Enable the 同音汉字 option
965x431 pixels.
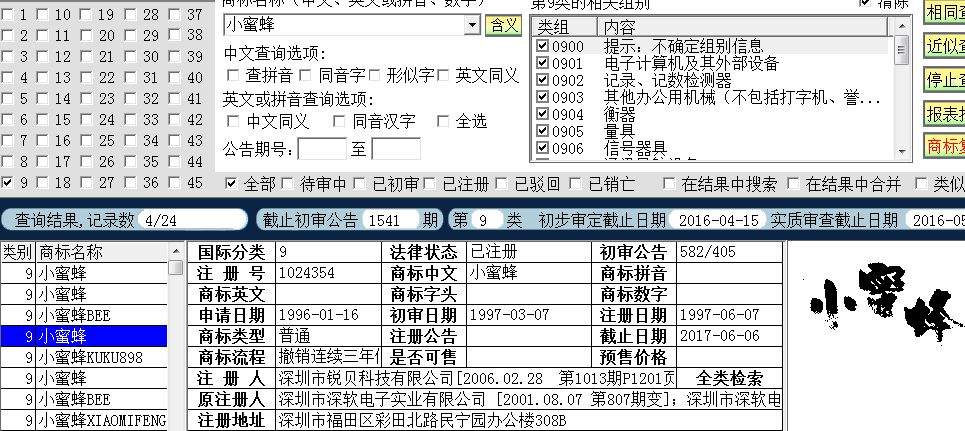(338, 121)
